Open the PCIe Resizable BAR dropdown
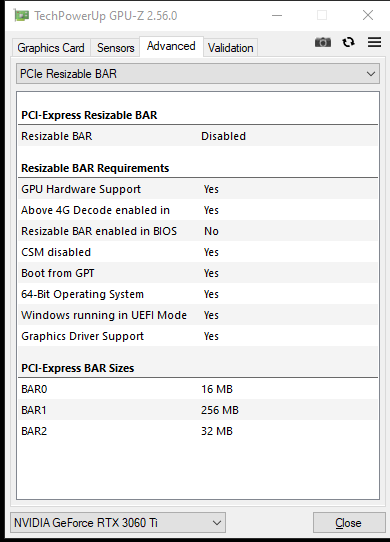390x542 pixels. click(x=198, y=74)
